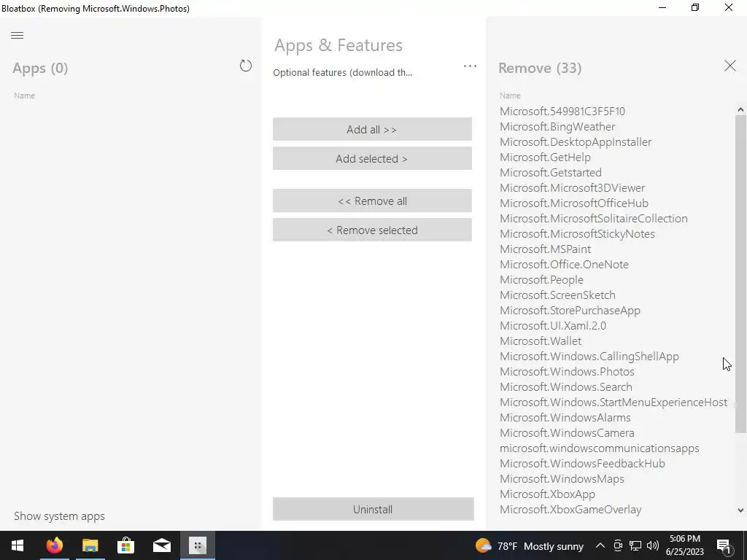Click the Remove list scrollbar thumb
Screen dimensions: 747x560
740,274
